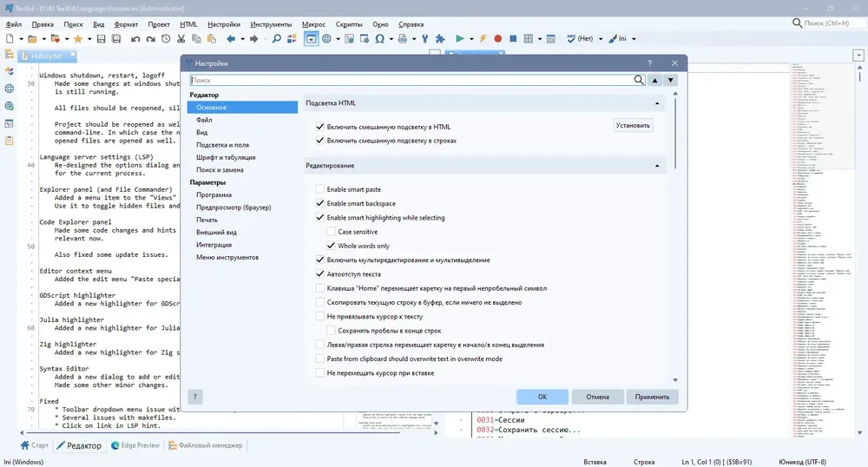Image resolution: width=868 pixels, height=467 pixels.
Task: Open dropdown arrow next to Open folder
Action: pyautogui.click(x=43, y=39)
